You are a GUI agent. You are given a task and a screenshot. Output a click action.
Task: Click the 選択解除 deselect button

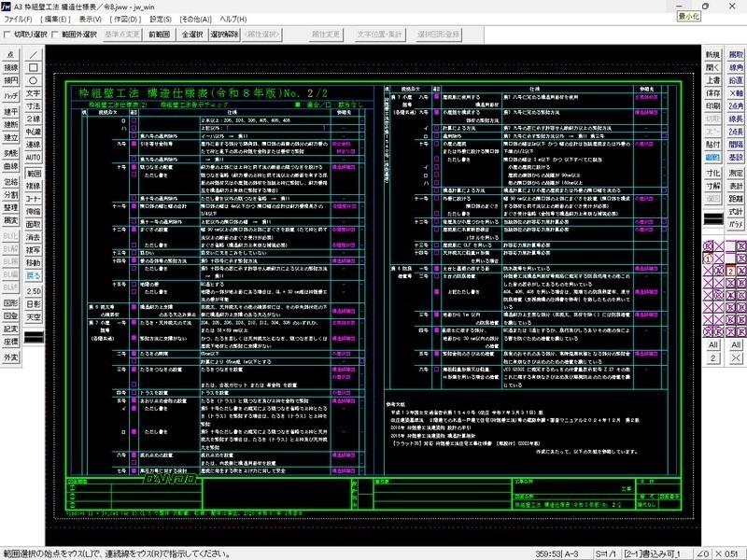(x=224, y=35)
